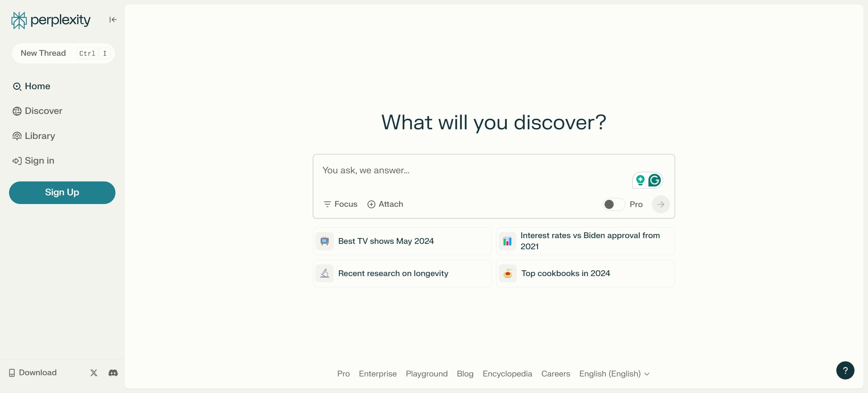Open help via question mark button
This screenshot has width=868, height=393.
(x=845, y=370)
